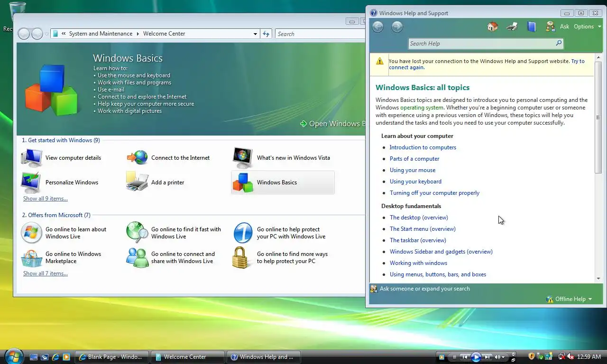This screenshot has height=364, width=607.
Task: Click the muted volume tray icon
Action: tap(570, 356)
